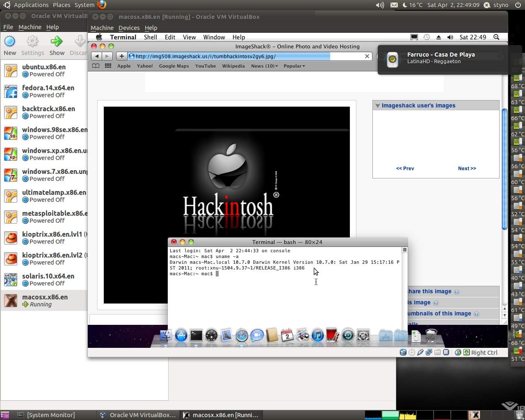The image size is (525, 420).
Task: Click the Hackintosh image thumbnail
Action: [x=227, y=205]
